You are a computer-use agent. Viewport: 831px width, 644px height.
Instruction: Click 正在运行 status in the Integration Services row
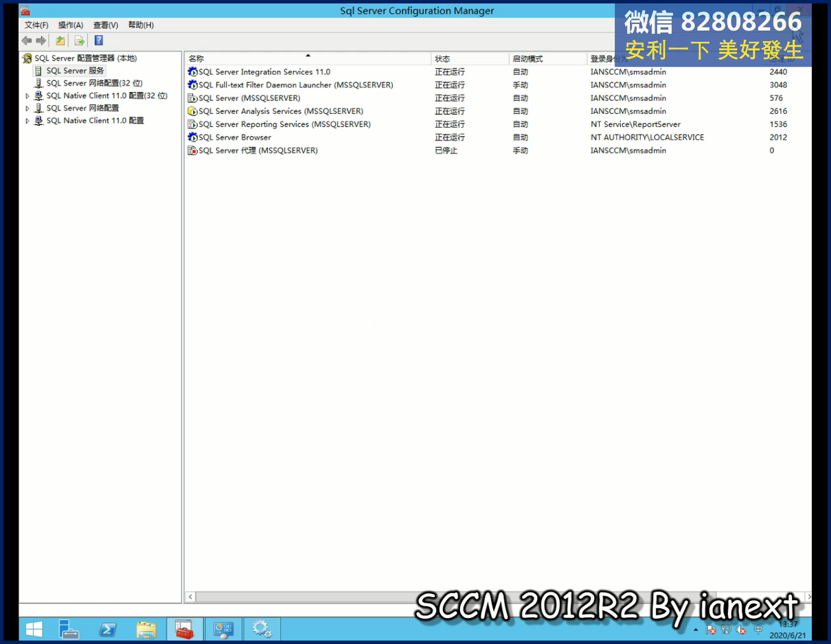point(450,72)
